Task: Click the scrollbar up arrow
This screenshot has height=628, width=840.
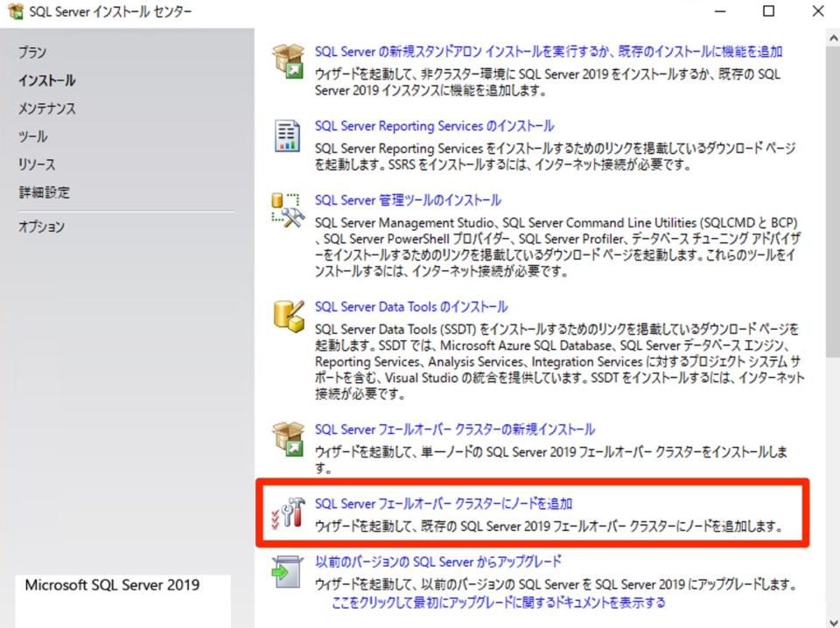Action: coord(833,38)
